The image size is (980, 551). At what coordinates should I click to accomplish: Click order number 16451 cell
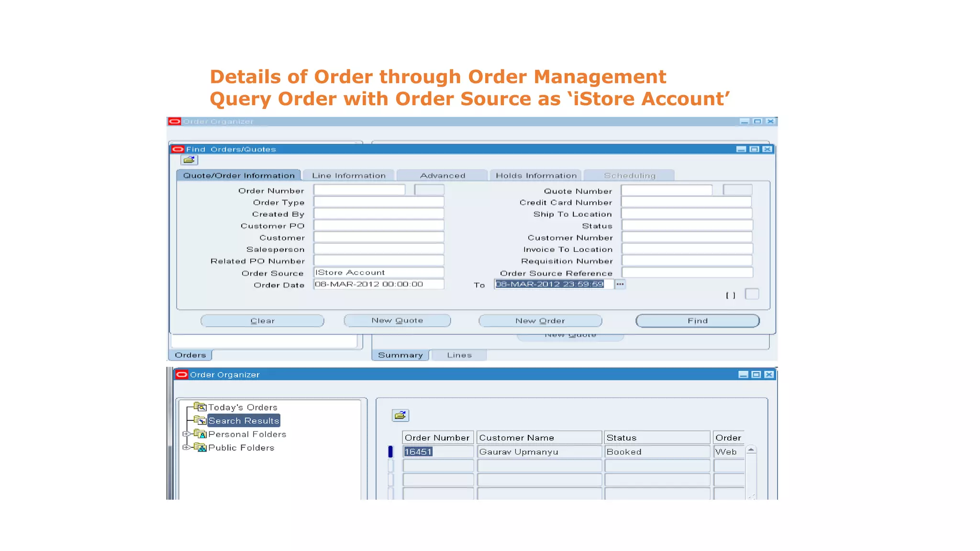point(438,452)
